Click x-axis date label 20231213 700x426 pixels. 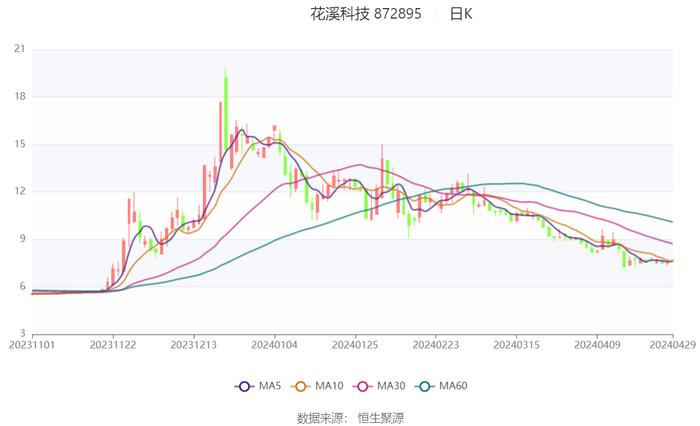tap(194, 345)
